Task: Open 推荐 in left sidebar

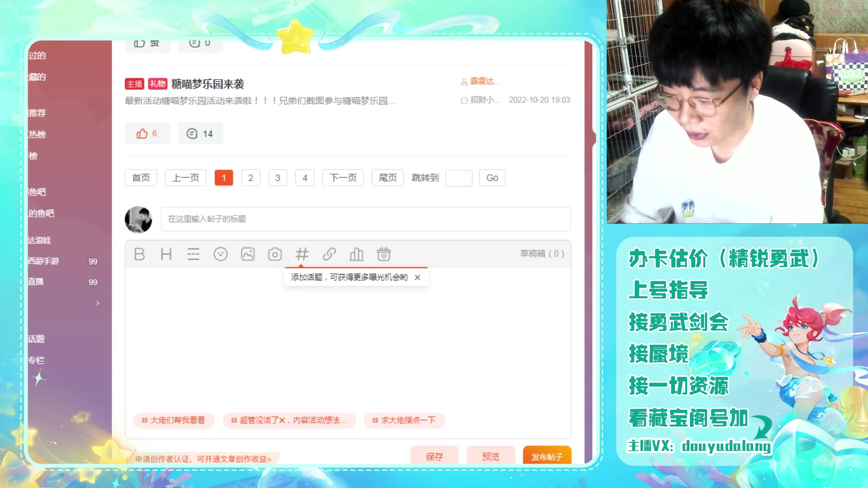Action: pyautogui.click(x=37, y=113)
